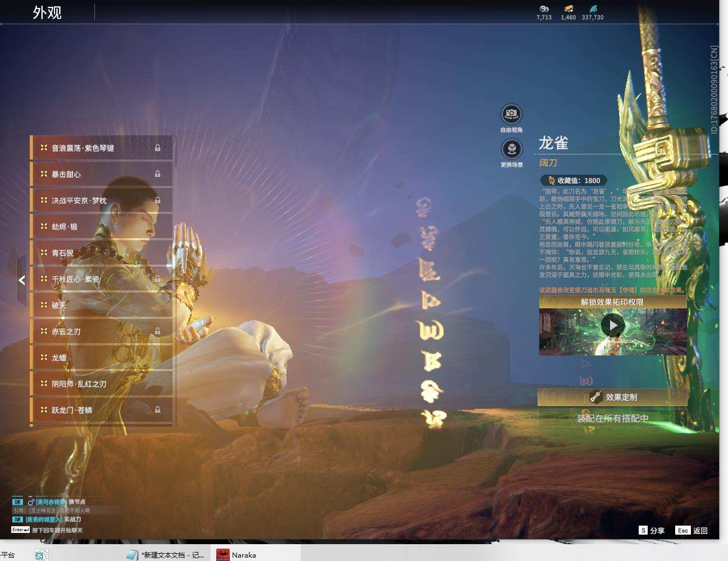Click the rarity icon beside 阴阳师·乱红之刃
The width and height of the screenshot is (728, 561).
coord(44,384)
